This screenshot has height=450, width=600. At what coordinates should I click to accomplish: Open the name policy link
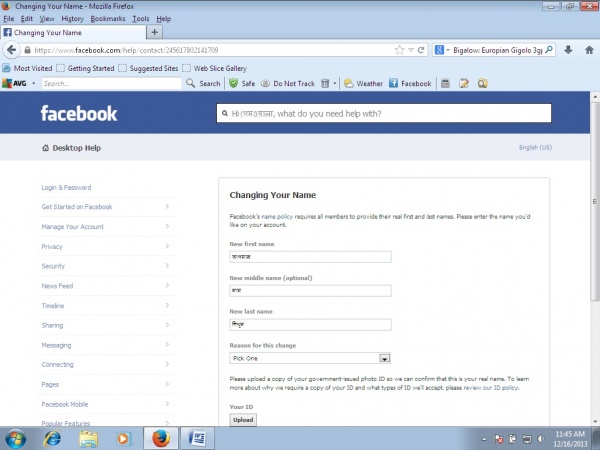pos(277,217)
